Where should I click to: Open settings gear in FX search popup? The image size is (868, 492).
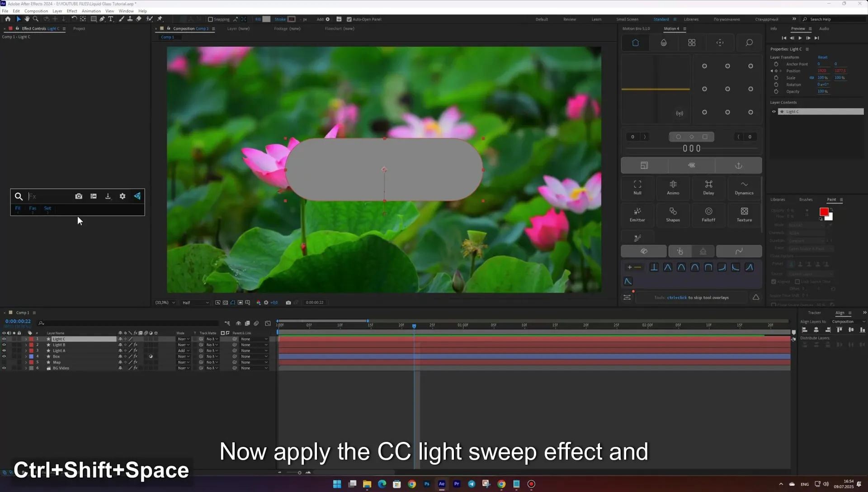(123, 196)
